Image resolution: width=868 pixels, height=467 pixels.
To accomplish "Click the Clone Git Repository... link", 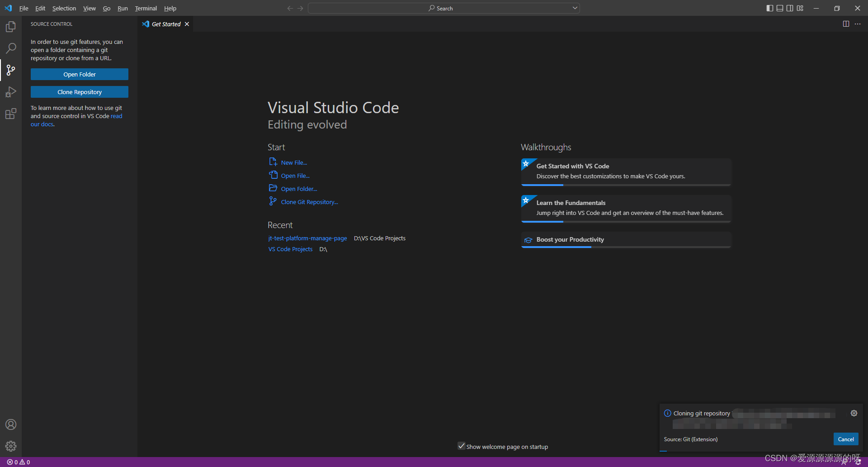I will [310, 202].
